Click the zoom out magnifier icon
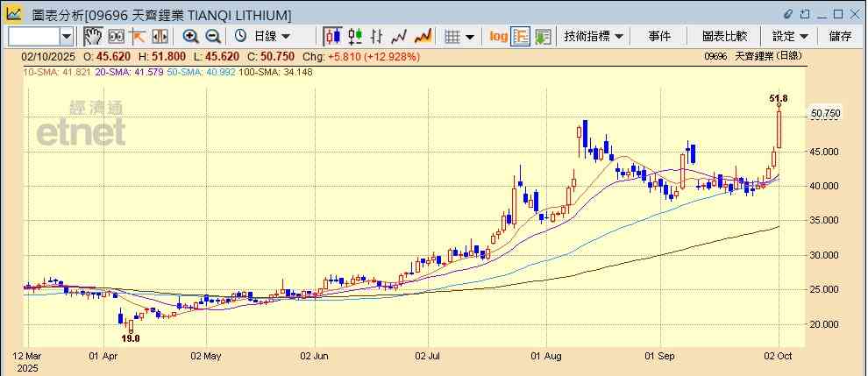Image resolution: width=868 pixels, height=376 pixels. tap(213, 36)
